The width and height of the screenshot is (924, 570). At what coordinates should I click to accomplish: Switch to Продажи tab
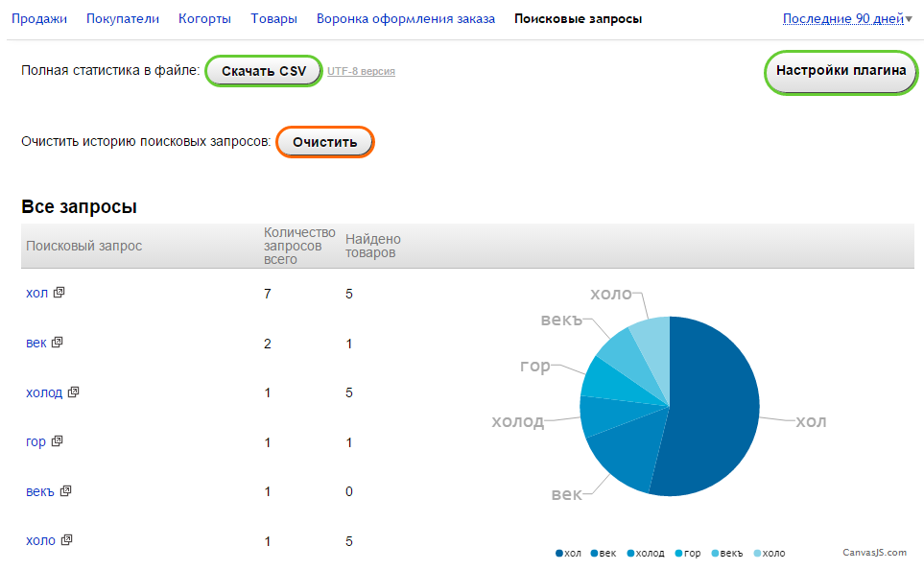tap(39, 19)
